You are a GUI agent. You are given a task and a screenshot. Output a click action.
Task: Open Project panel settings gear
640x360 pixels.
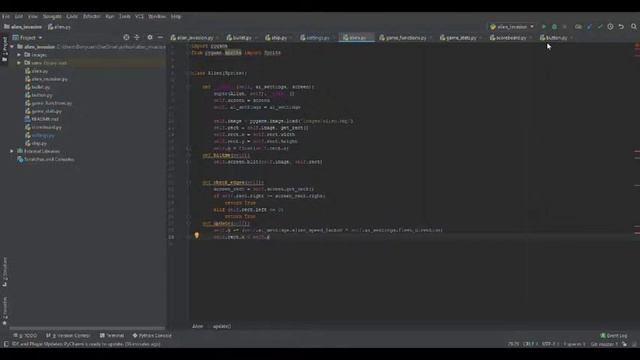click(150, 37)
